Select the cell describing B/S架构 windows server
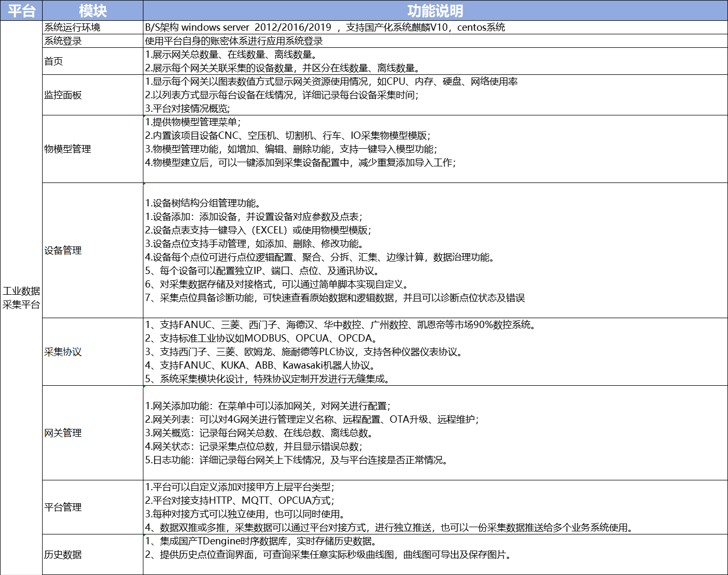This screenshot has height=575, width=728. [435, 28]
